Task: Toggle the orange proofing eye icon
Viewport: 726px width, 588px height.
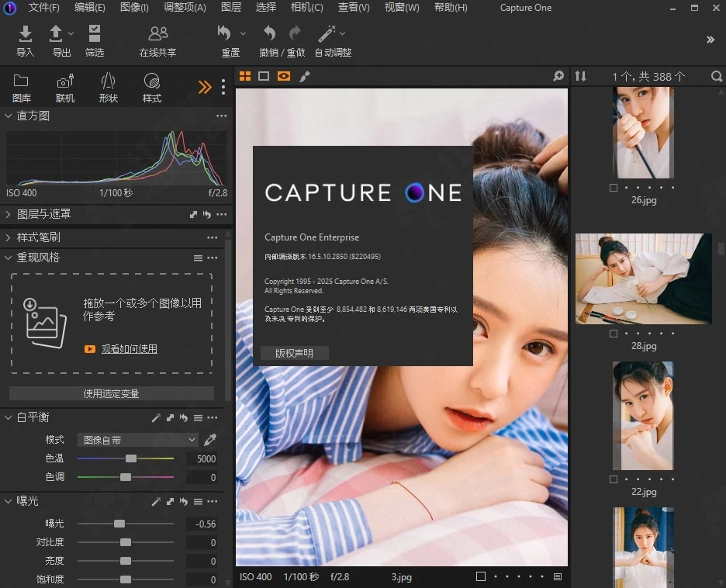Action: 284,76
